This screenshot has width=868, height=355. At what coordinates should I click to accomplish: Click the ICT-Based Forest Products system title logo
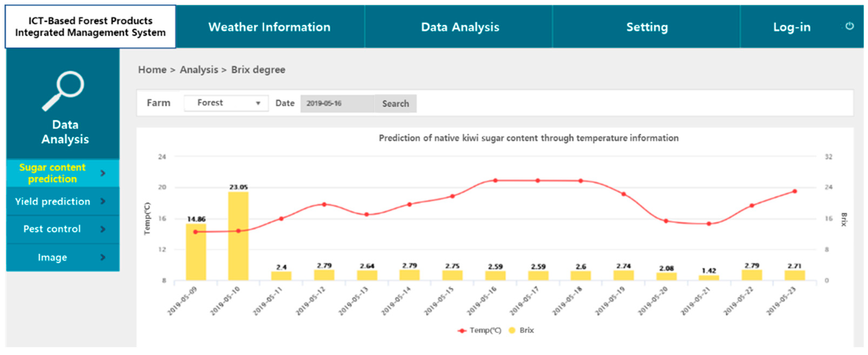click(90, 26)
